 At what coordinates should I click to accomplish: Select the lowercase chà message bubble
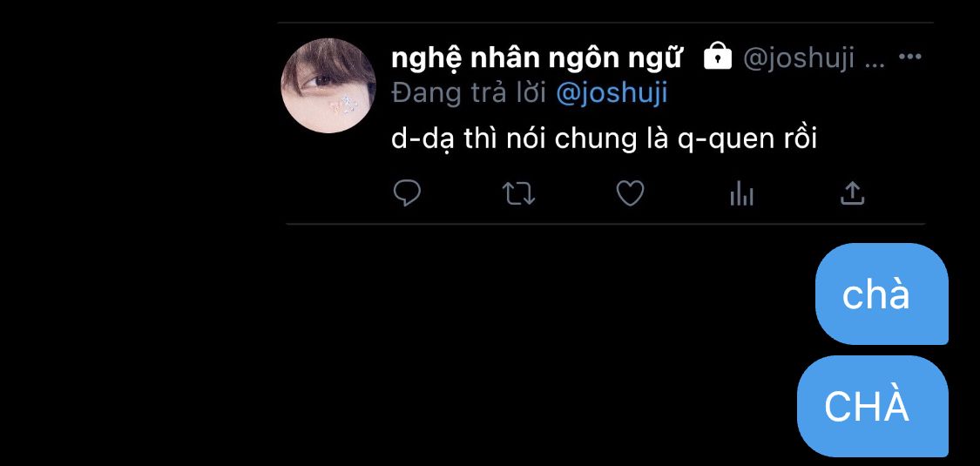(882, 294)
